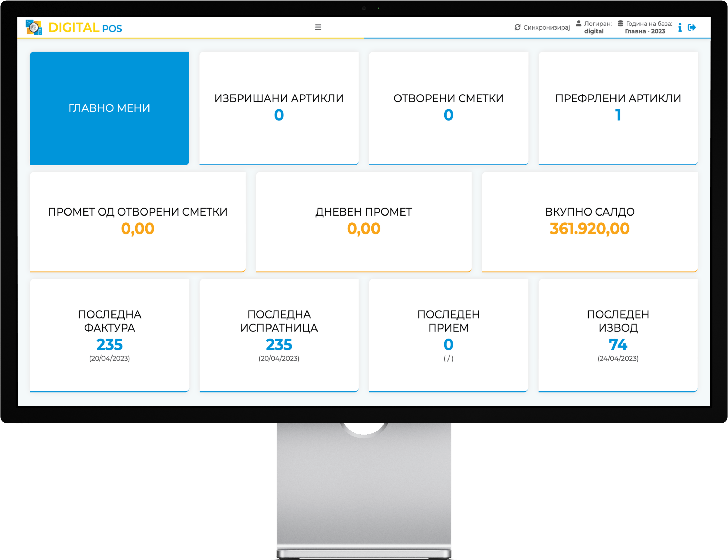Click the 'Главна - 2023' database text

[x=645, y=31]
